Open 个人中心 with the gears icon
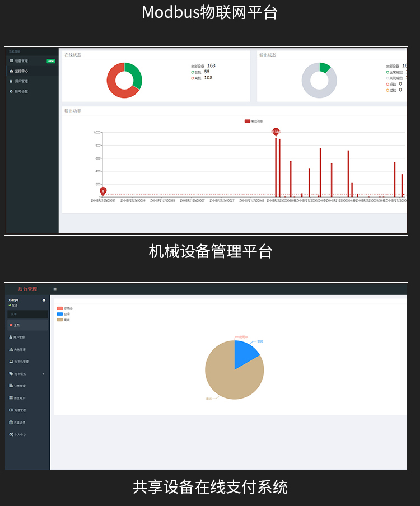Image resolution: width=420 pixels, height=506 pixels. click(19, 434)
